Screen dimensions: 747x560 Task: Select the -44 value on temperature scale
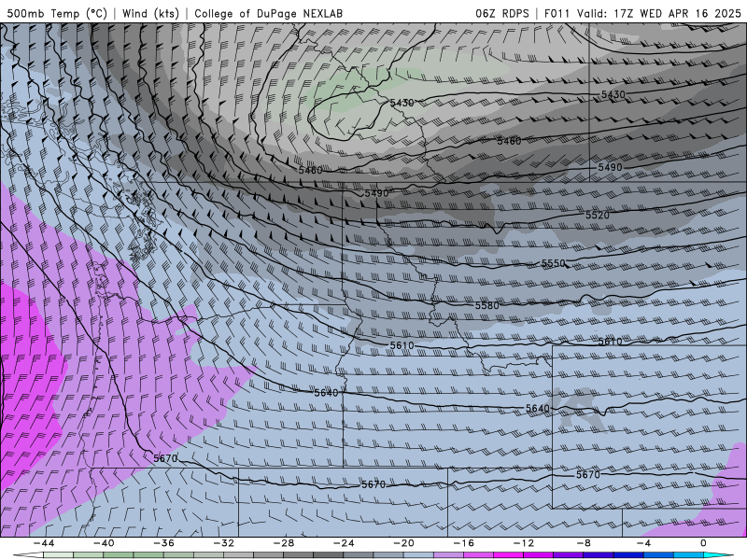coord(43,543)
